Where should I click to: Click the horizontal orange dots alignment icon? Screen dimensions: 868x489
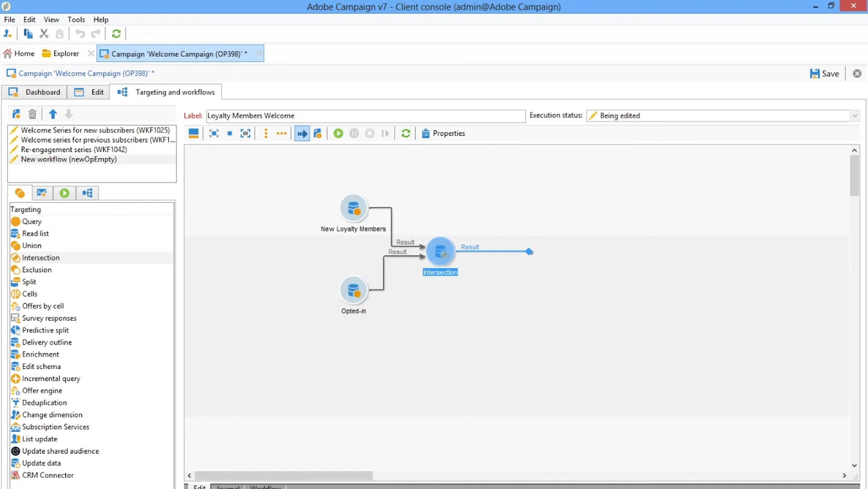click(x=282, y=133)
